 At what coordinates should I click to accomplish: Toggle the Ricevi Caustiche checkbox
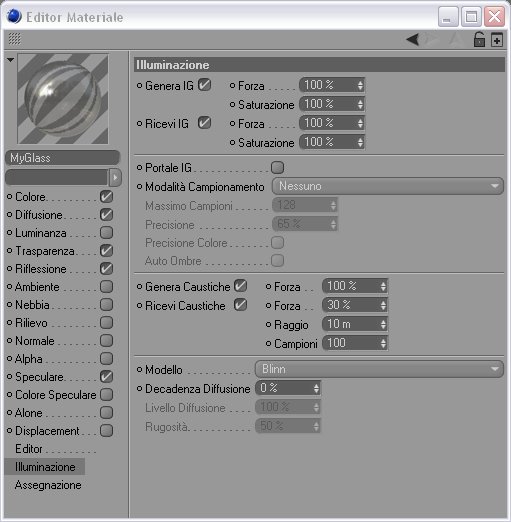click(x=240, y=305)
